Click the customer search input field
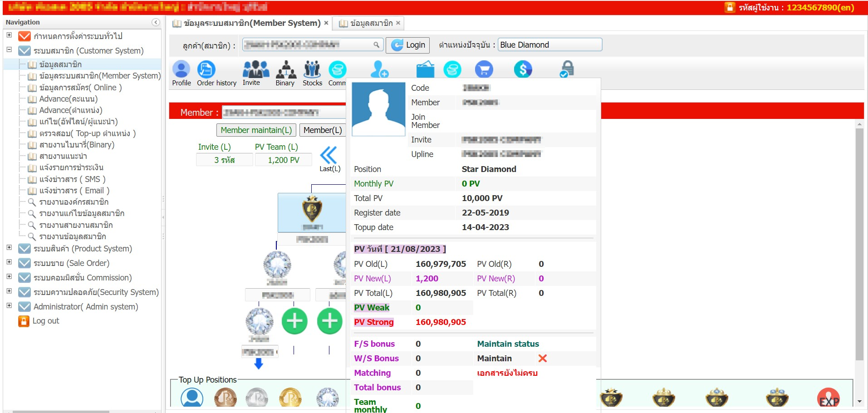Screen dimensions: 868x413 pos(309,44)
